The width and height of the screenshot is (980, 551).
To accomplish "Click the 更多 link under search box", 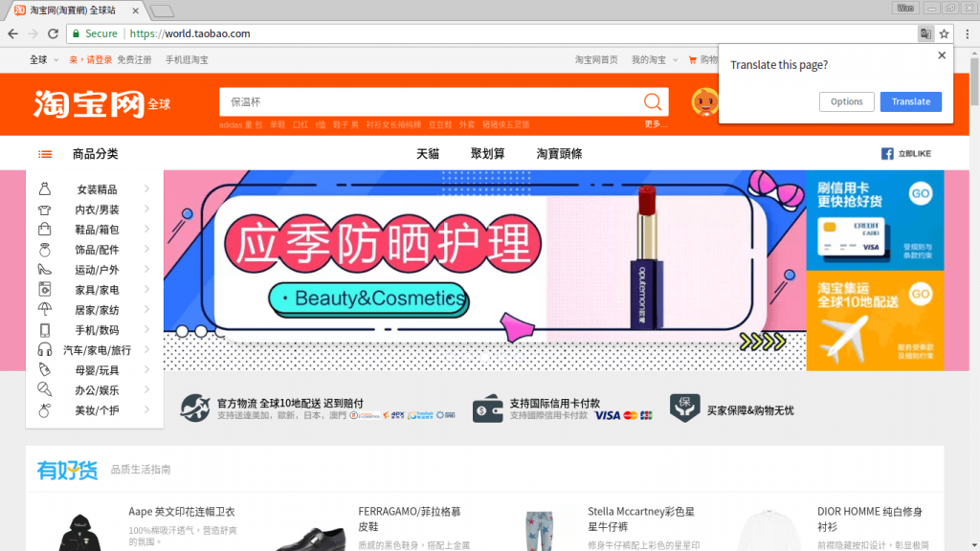I will [x=656, y=124].
